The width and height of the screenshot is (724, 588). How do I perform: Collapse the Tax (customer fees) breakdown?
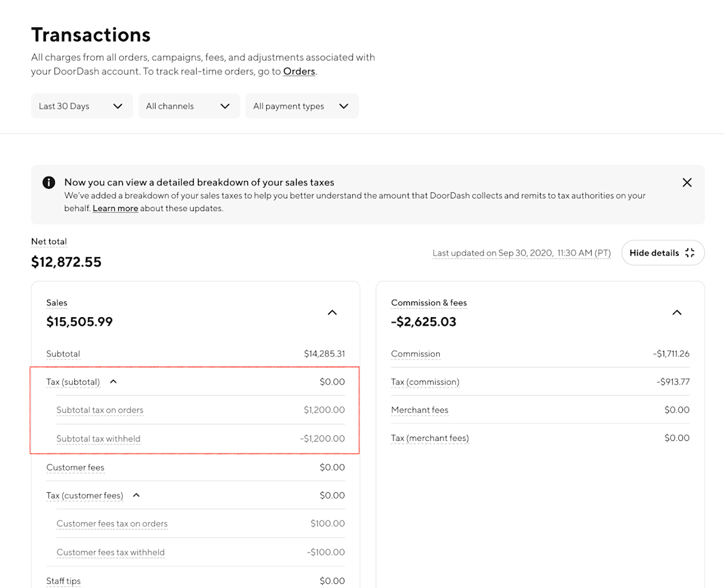pos(135,495)
